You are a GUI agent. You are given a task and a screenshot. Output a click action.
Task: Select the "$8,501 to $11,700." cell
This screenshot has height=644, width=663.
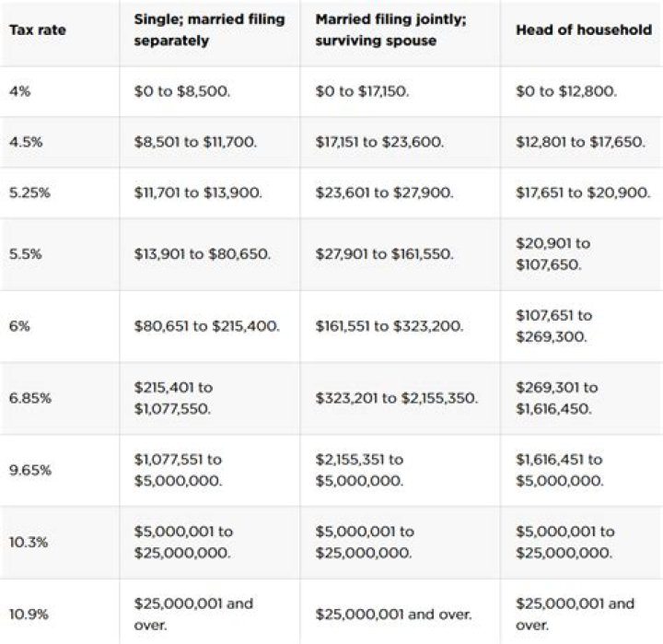tap(195, 142)
